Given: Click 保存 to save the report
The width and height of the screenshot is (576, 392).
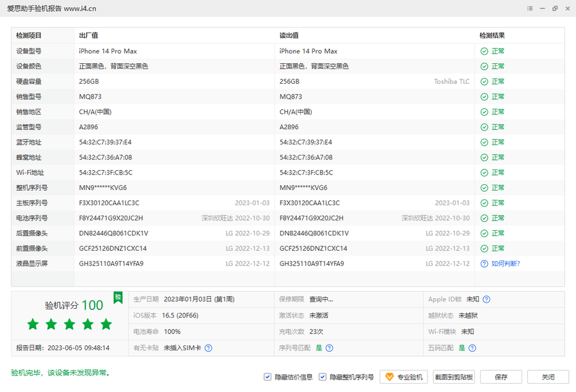Looking at the screenshot, I should click(x=501, y=377).
